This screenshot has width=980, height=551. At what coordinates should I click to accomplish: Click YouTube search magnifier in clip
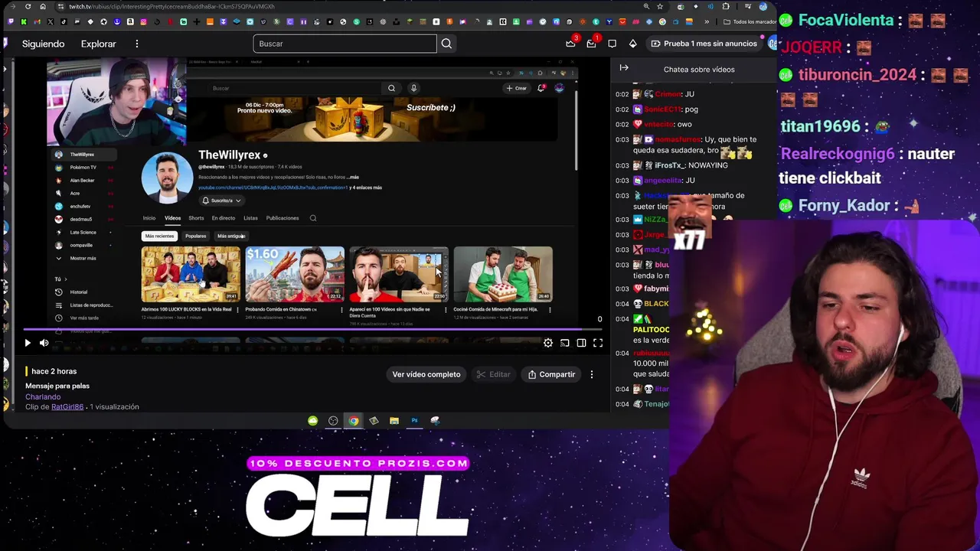(x=391, y=88)
